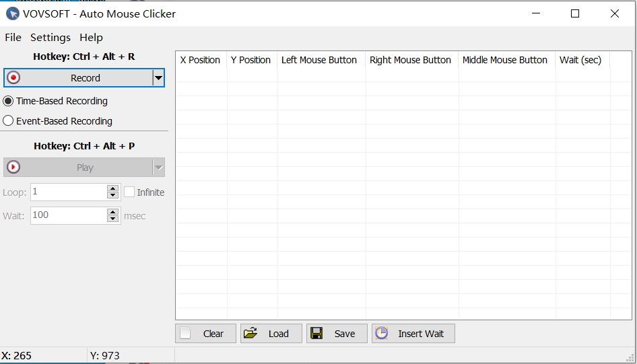Expand the Play button dropdown arrow
The image size is (637, 364).
[158, 167]
